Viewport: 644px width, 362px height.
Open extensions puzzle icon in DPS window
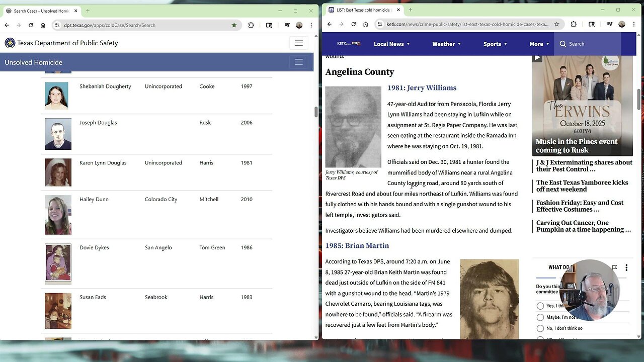251,25
